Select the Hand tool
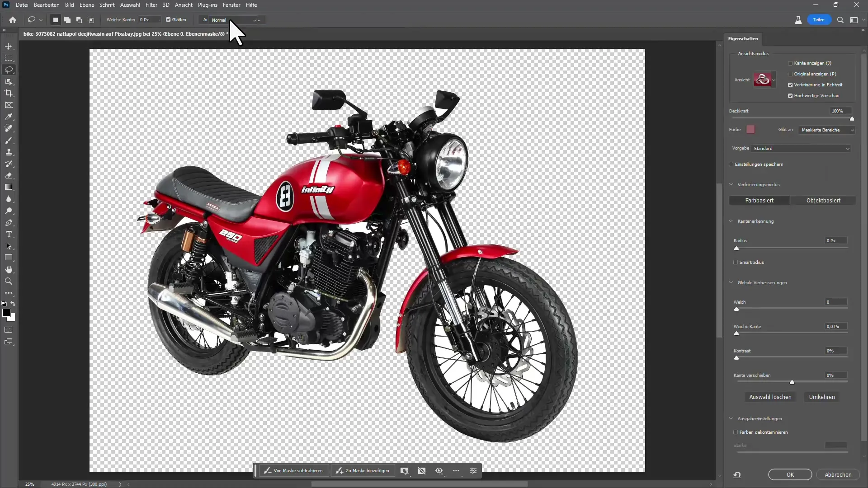 [9, 269]
